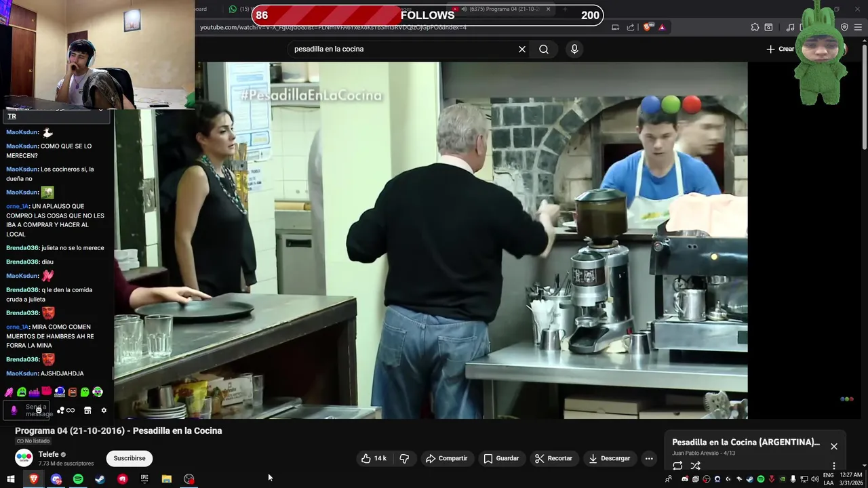
Task: Open Brave Rewards triangle icon
Action: [x=662, y=27]
